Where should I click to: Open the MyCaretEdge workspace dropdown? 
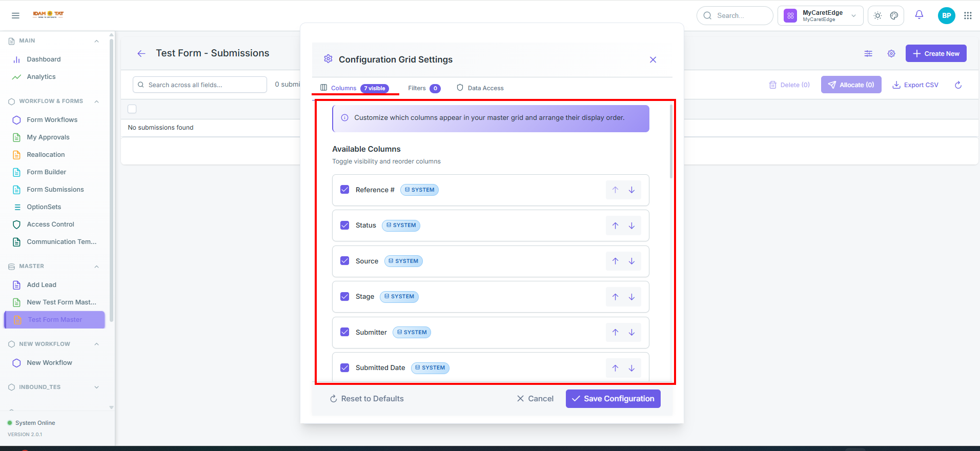point(820,15)
